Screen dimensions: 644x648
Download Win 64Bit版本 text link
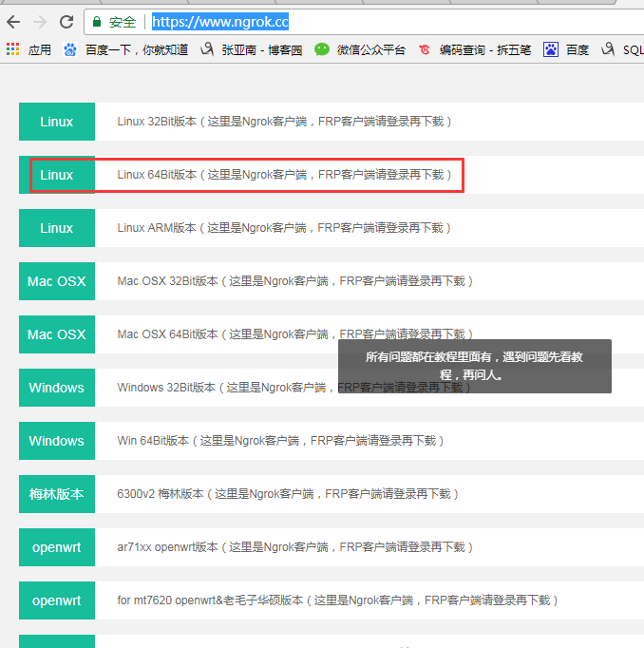[x=280, y=441]
